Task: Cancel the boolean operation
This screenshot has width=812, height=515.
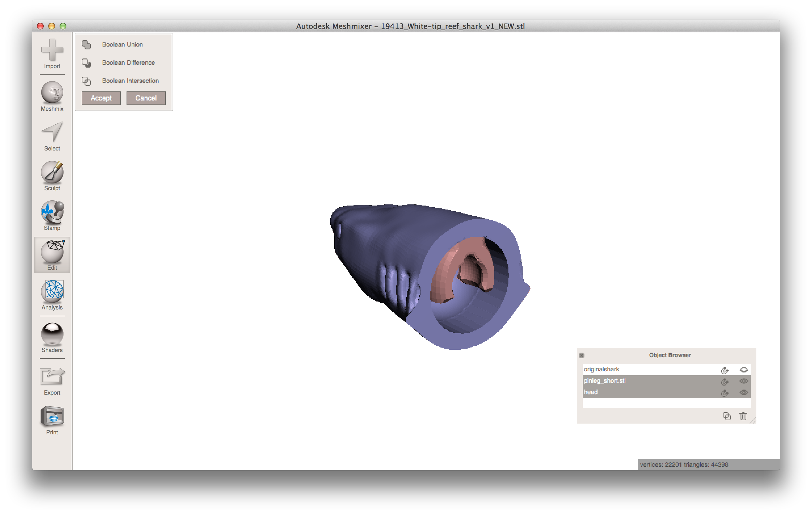Action: tap(146, 98)
